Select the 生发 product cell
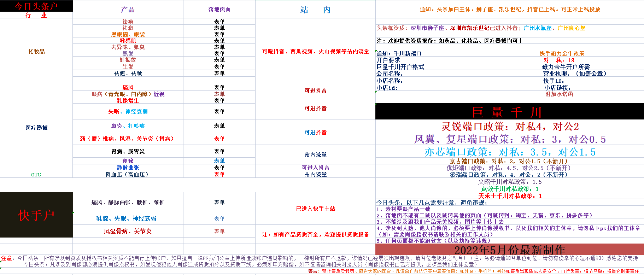Image resolution: width=644 pixels, height=275 pixels. pos(128,66)
